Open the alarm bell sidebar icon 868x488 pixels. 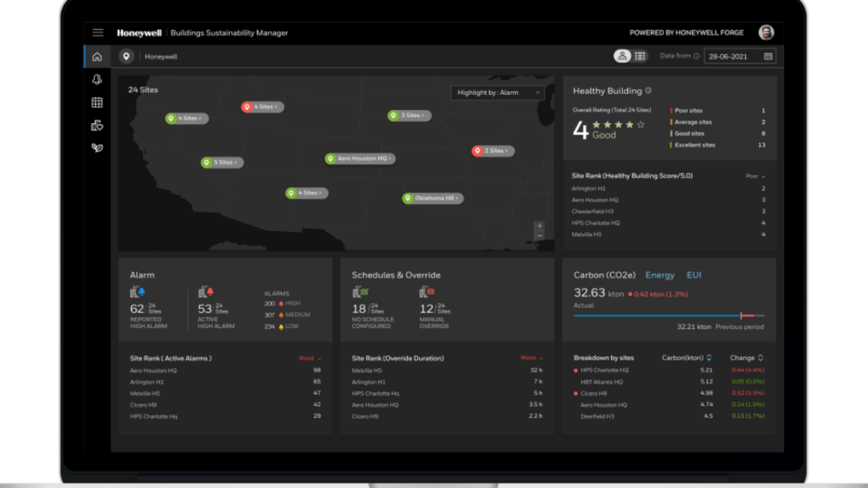pyautogui.click(x=97, y=79)
